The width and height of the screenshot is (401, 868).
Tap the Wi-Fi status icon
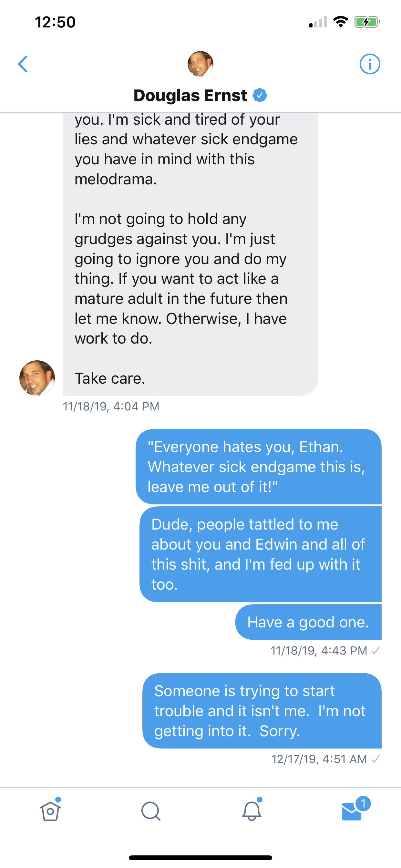(x=340, y=22)
